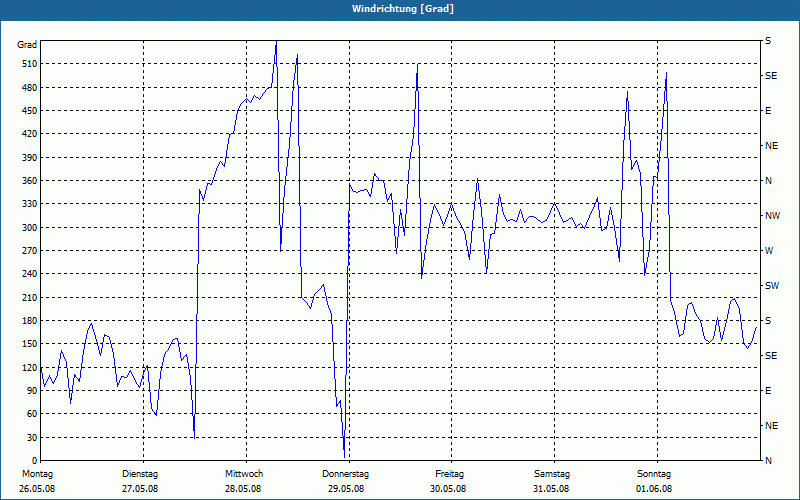This screenshot has height=500, width=800.
Task: Choose the Freitag day label
Action: coord(449,474)
